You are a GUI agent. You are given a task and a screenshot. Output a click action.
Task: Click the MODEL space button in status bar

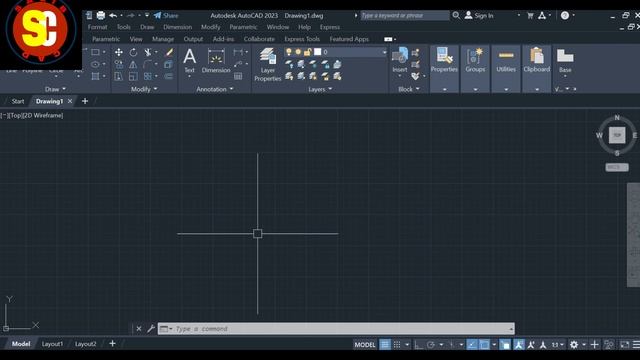coord(364,344)
